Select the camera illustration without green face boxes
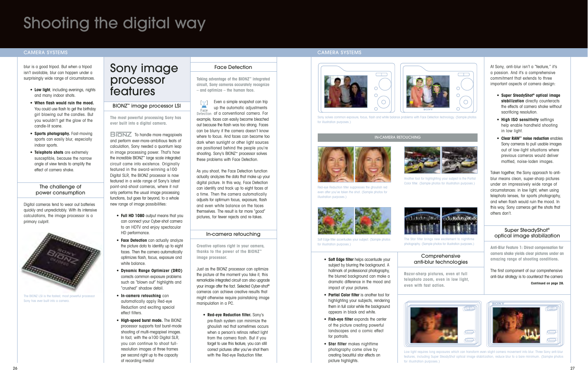The height and width of the screenshot is (380, 588). coord(356,88)
